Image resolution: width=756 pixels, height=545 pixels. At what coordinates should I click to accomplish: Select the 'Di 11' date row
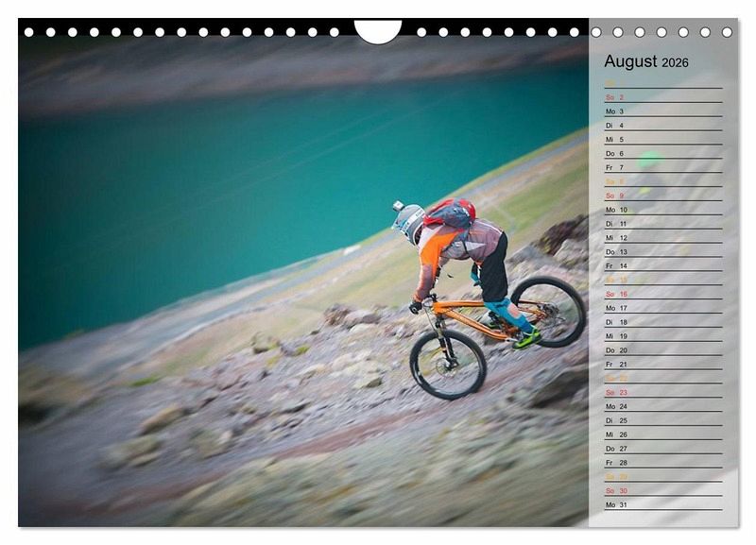tap(663, 224)
